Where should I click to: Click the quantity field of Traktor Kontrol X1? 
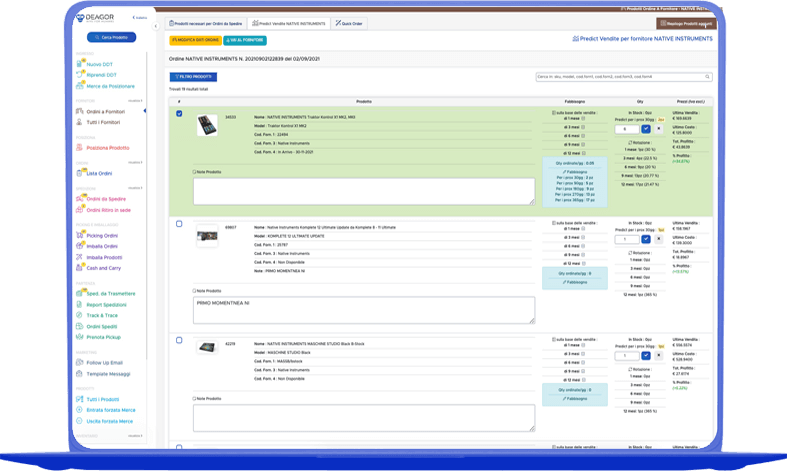point(626,129)
